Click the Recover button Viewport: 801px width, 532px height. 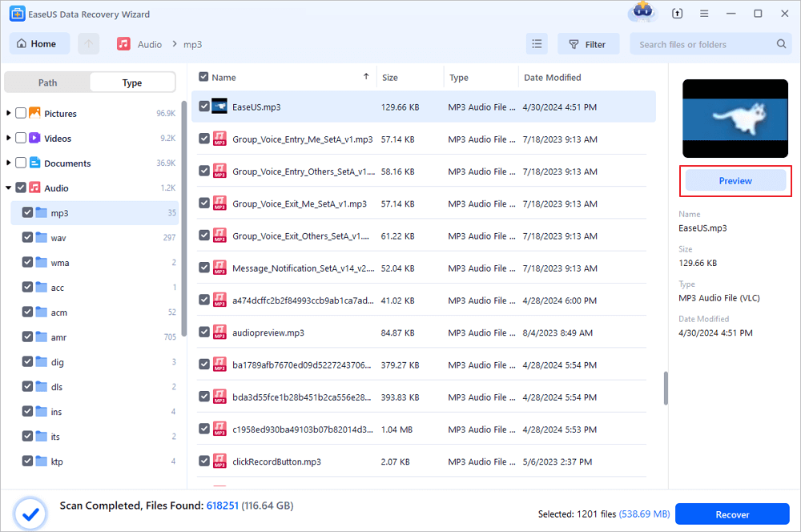click(732, 514)
